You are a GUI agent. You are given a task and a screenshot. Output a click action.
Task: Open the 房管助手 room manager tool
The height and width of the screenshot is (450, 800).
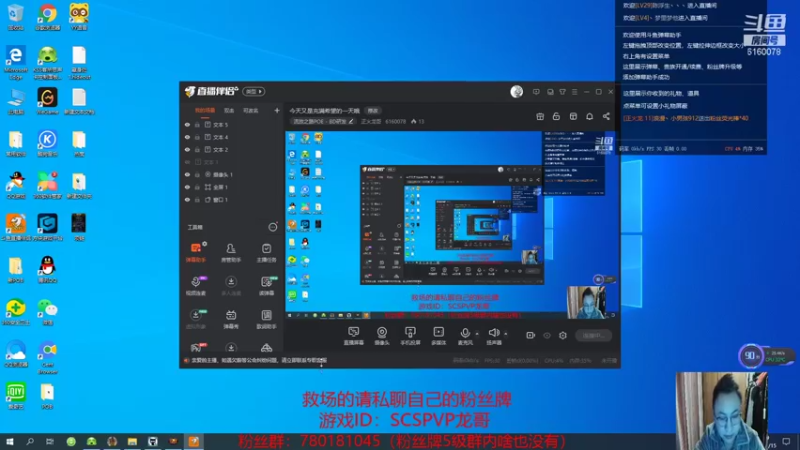point(231,253)
